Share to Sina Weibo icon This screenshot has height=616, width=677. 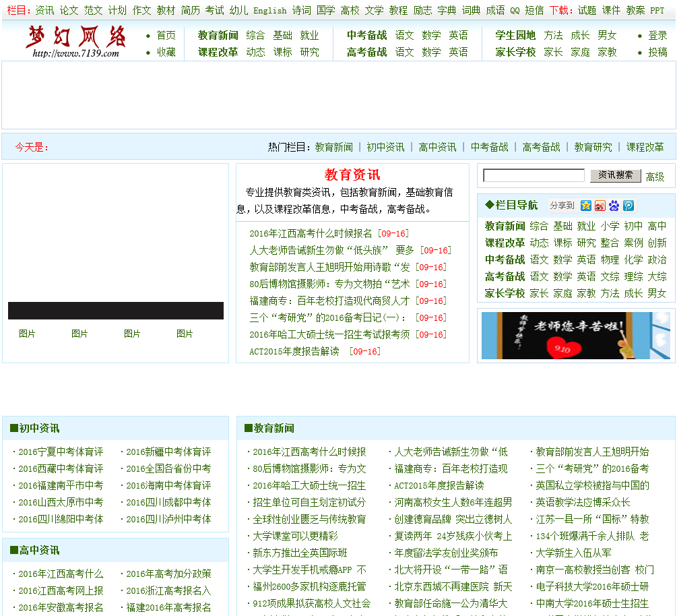[x=600, y=206]
